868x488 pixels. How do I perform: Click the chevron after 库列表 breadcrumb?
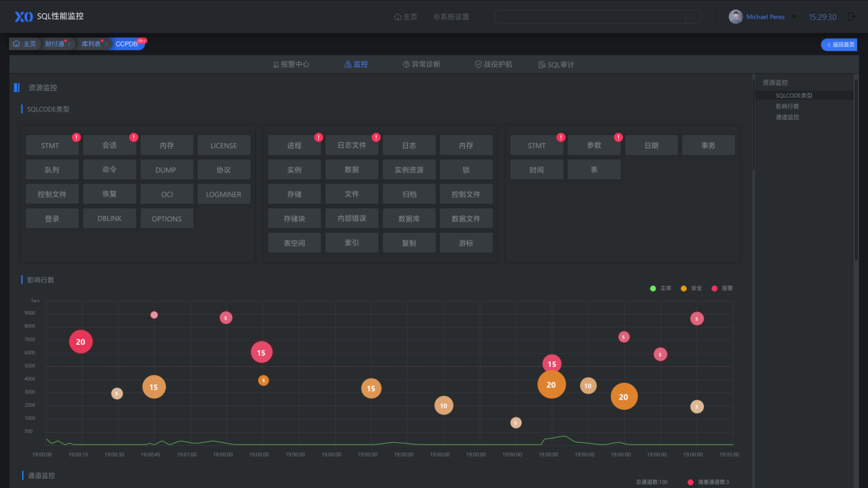(x=107, y=44)
